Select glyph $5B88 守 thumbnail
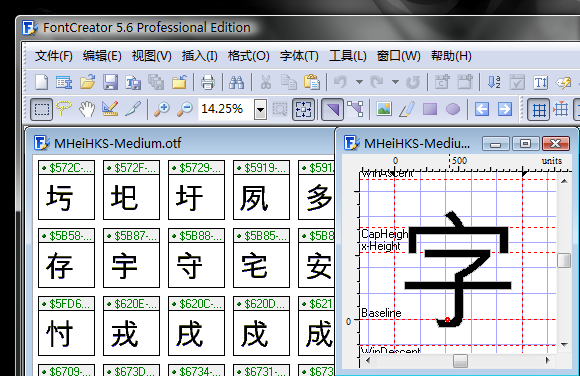 pyautogui.click(x=196, y=258)
